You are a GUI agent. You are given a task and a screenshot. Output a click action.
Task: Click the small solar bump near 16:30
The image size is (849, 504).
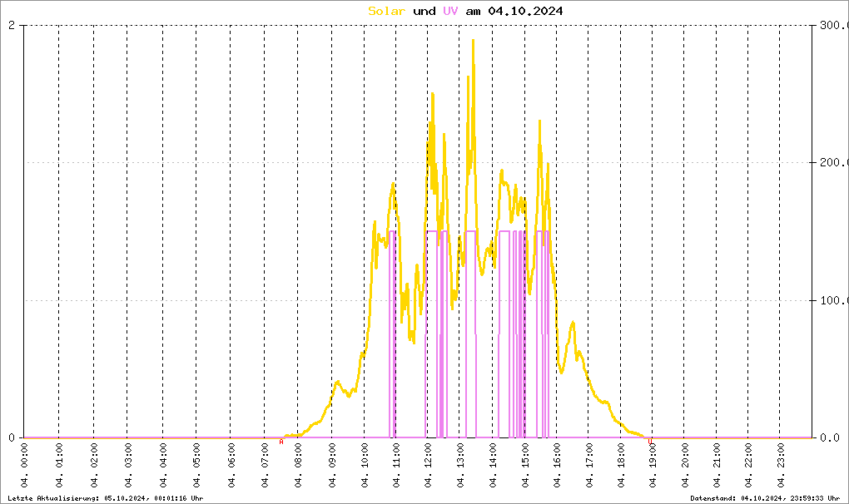click(573, 323)
